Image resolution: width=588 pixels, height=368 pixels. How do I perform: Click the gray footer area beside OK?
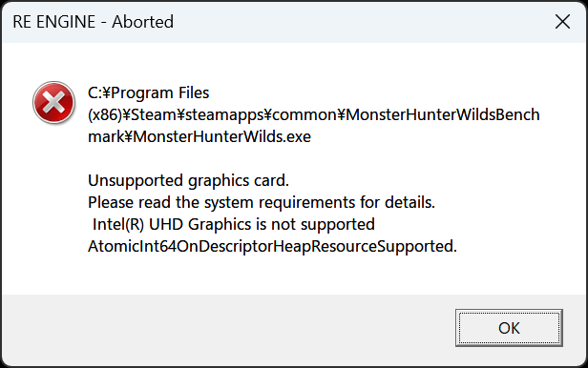pyautogui.click(x=225, y=328)
